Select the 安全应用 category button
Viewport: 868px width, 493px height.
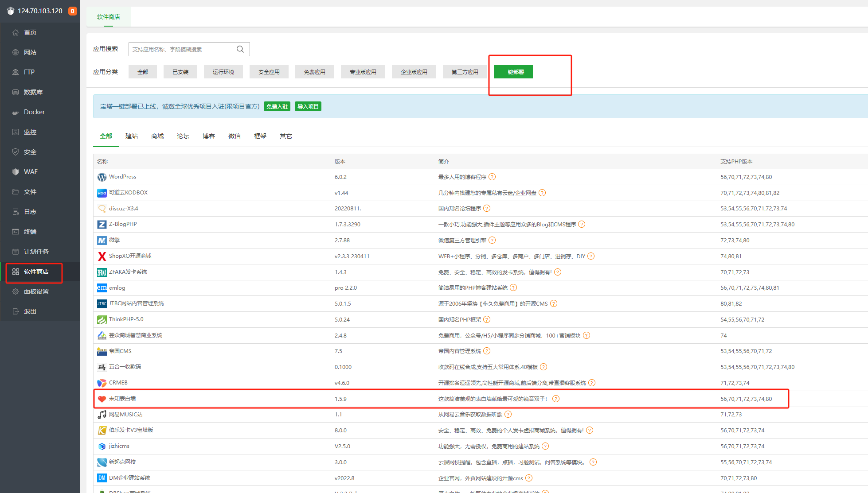(269, 72)
